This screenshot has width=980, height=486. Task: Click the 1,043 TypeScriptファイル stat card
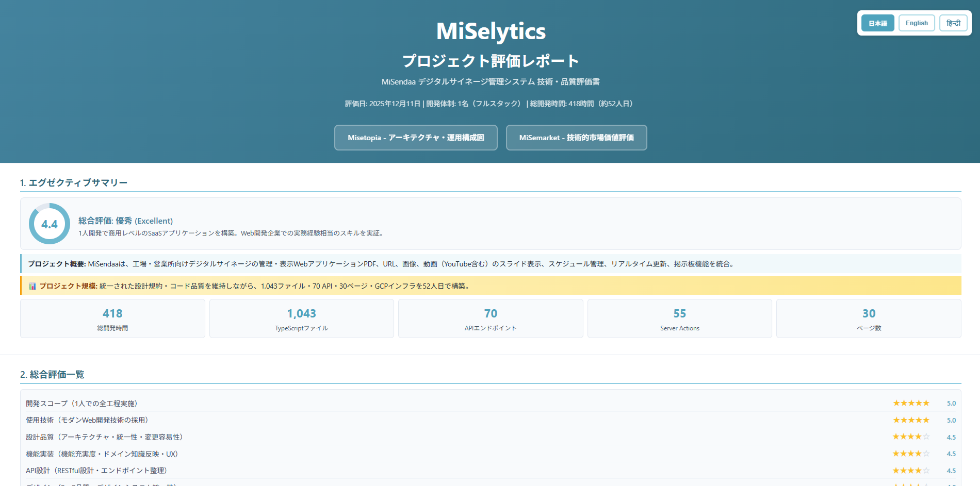pos(301,319)
